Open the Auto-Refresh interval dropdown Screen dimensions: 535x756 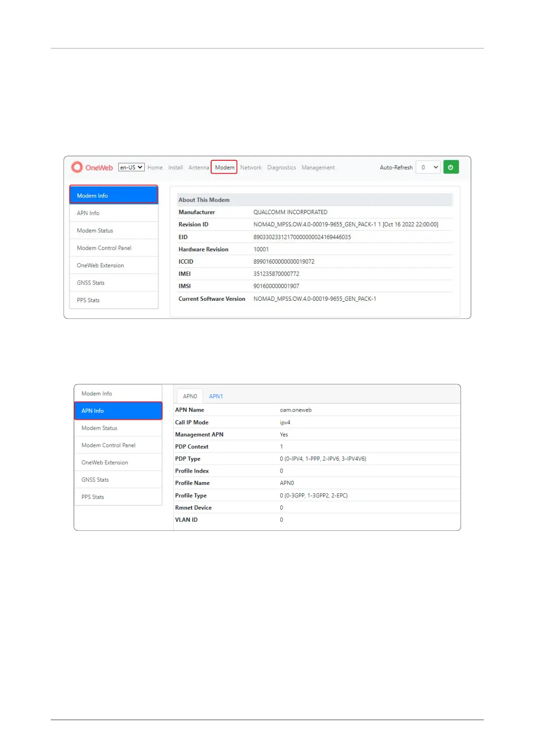point(428,167)
